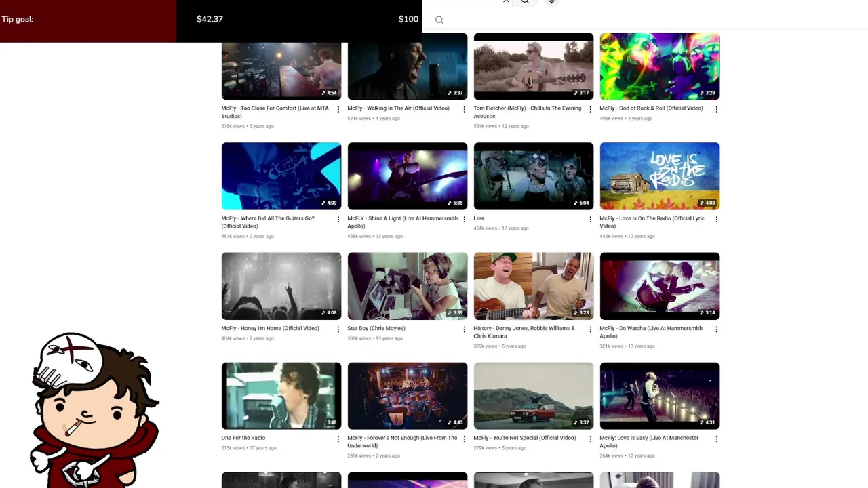The height and width of the screenshot is (488, 868).
Task: Play Love Is On The Radio lyric thumbnail
Action: point(660,176)
